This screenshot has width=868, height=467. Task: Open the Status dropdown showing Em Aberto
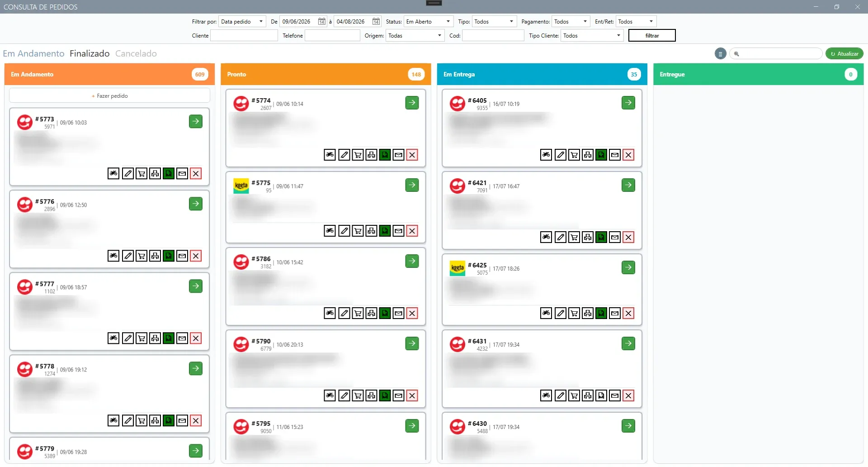pyautogui.click(x=428, y=22)
